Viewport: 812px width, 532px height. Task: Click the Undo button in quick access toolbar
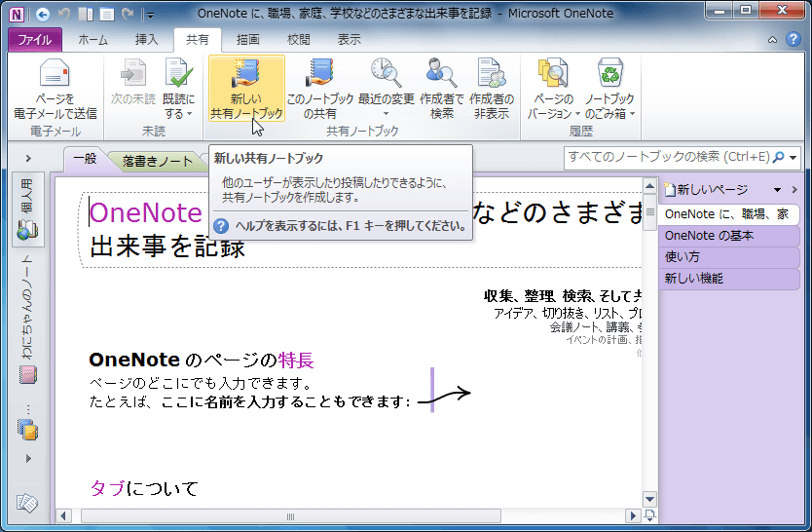[x=63, y=14]
